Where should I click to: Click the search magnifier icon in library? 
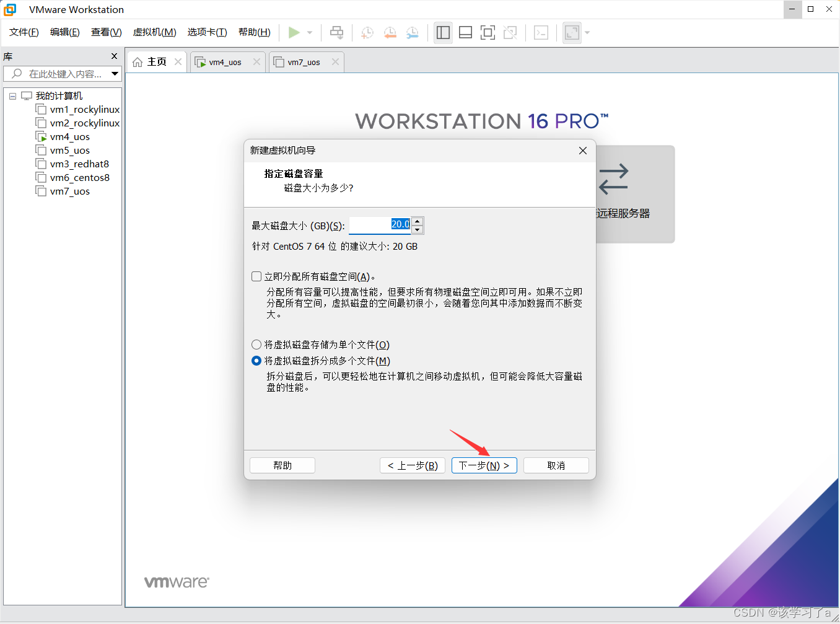click(x=17, y=74)
